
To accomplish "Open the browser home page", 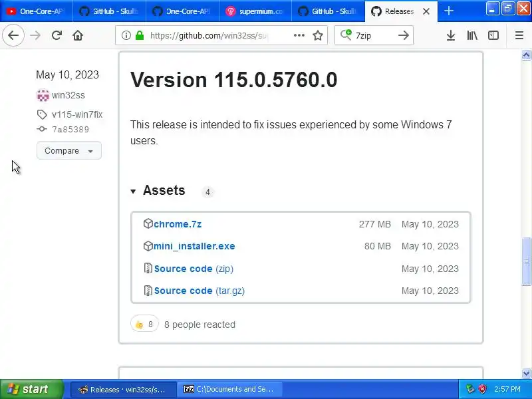I will (x=78, y=35).
